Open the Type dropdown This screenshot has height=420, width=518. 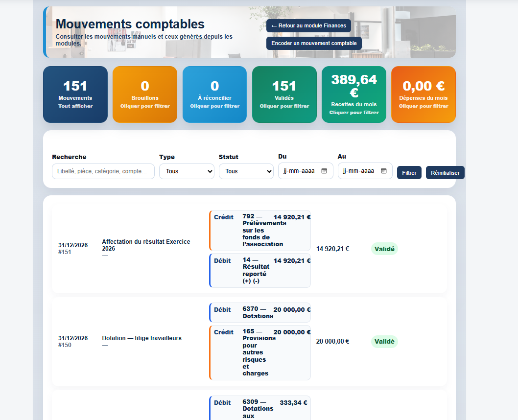[187, 171]
